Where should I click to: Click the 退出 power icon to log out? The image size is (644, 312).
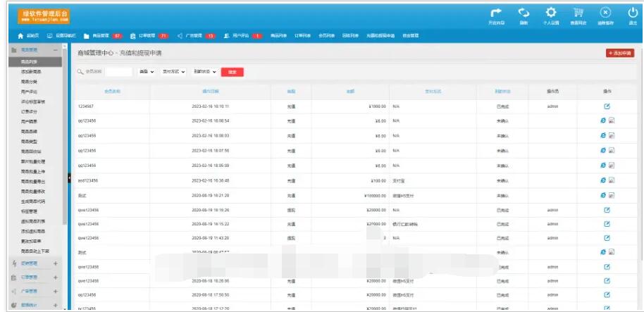pos(633,13)
